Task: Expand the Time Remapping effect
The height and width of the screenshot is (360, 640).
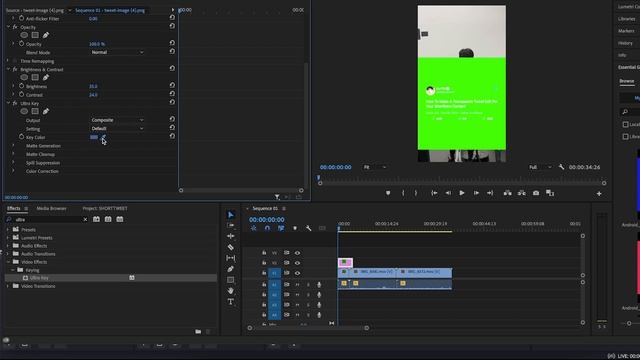Action: coord(8,61)
